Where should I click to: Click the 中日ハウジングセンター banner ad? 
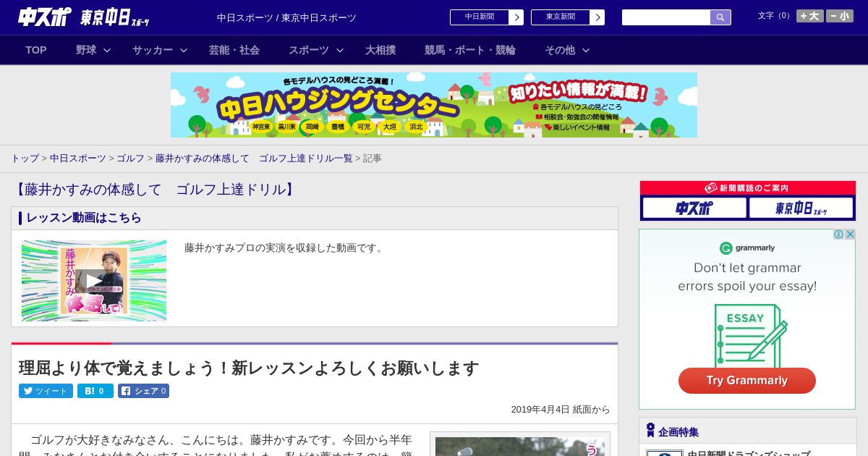pos(434,105)
